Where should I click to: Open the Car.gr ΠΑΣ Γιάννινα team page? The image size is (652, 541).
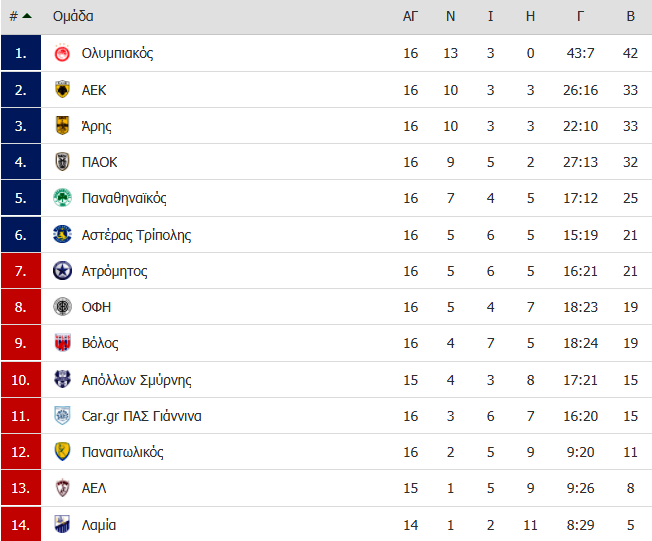141,416
